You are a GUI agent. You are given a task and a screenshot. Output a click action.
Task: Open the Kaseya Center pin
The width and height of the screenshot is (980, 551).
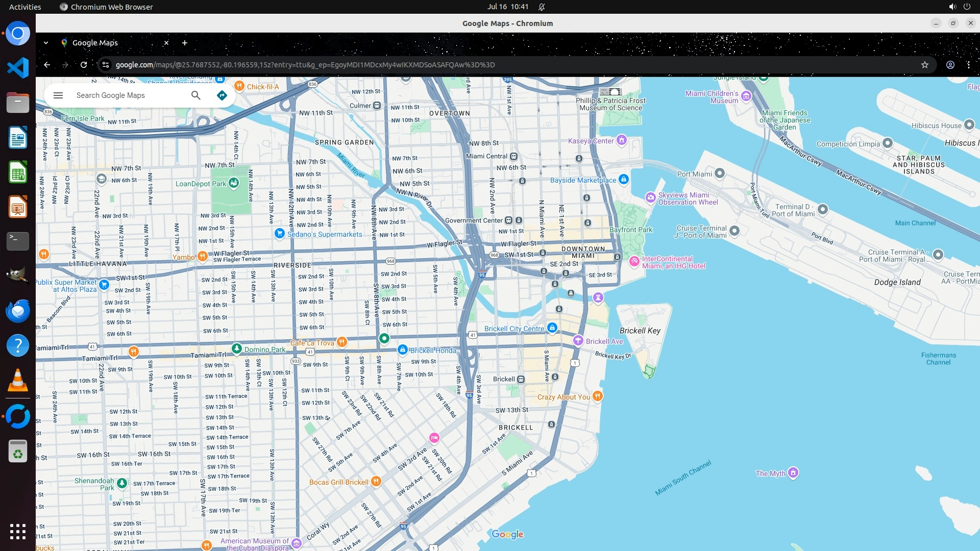[x=621, y=140]
